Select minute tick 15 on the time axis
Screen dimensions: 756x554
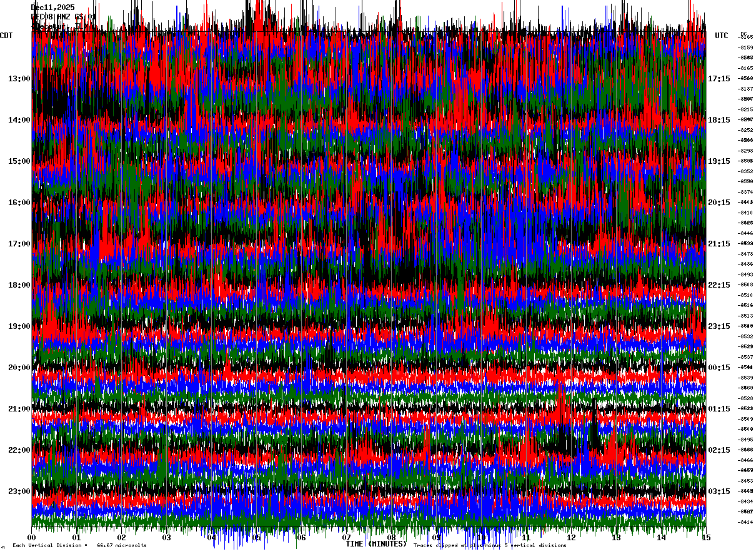click(706, 537)
